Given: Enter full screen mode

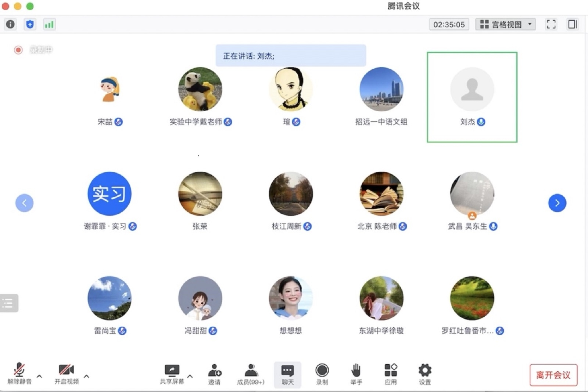Looking at the screenshot, I should [x=551, y=24].
